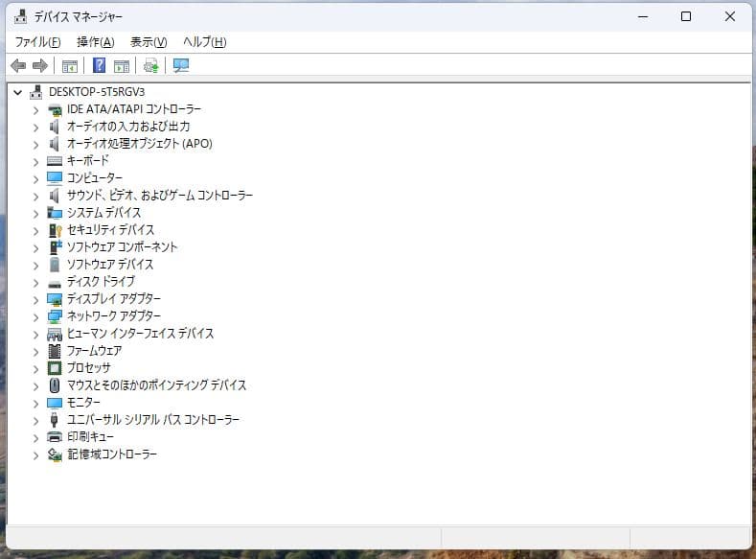
Task: Open the ヘルプ(H) menu
Action: (x=205, y=42)
